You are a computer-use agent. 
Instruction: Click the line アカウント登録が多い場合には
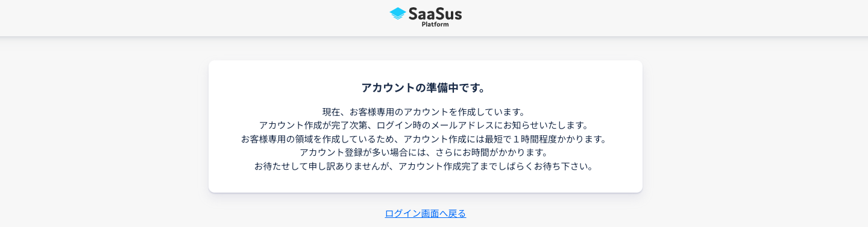tap(425, 153)
